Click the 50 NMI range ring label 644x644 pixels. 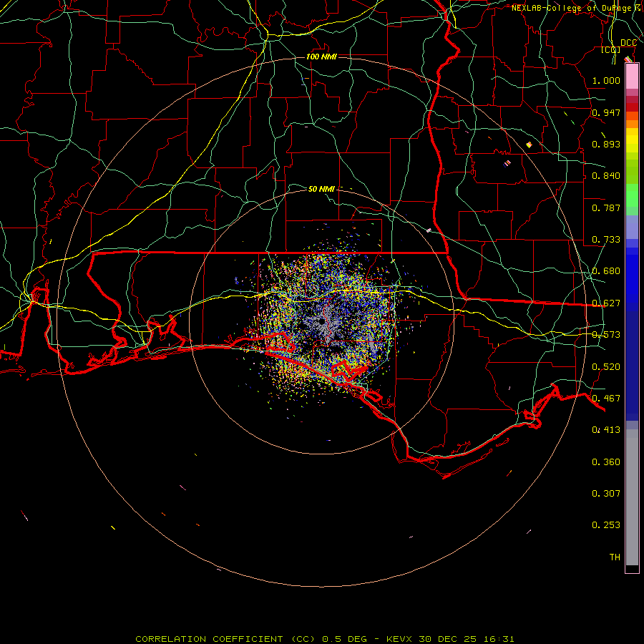[321, 189]
